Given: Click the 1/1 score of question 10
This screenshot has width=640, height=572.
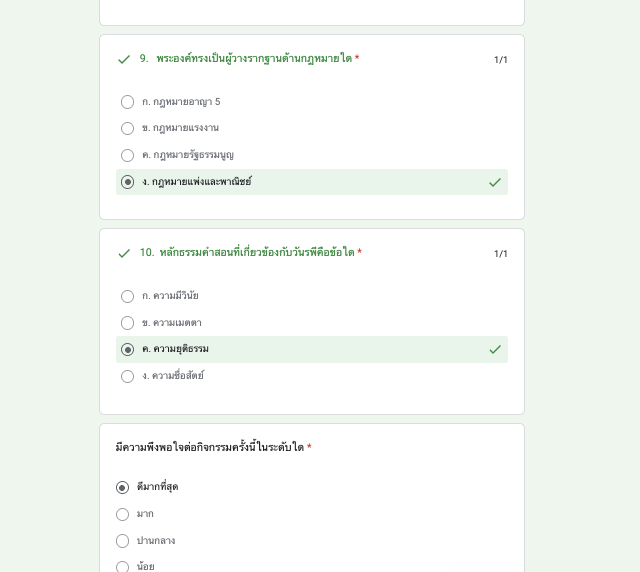Looking at the screenshot, I should tap(501, 254).
